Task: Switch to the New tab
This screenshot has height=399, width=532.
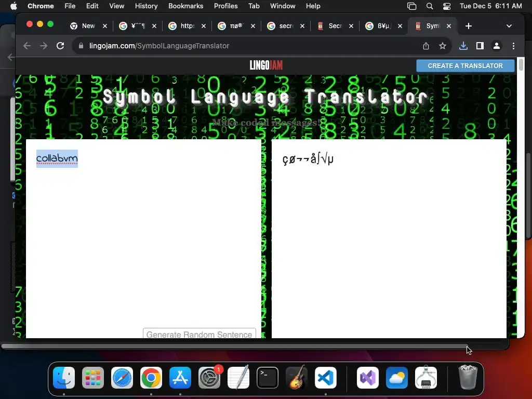Action: pyautogui.click(x=83, y=26)
